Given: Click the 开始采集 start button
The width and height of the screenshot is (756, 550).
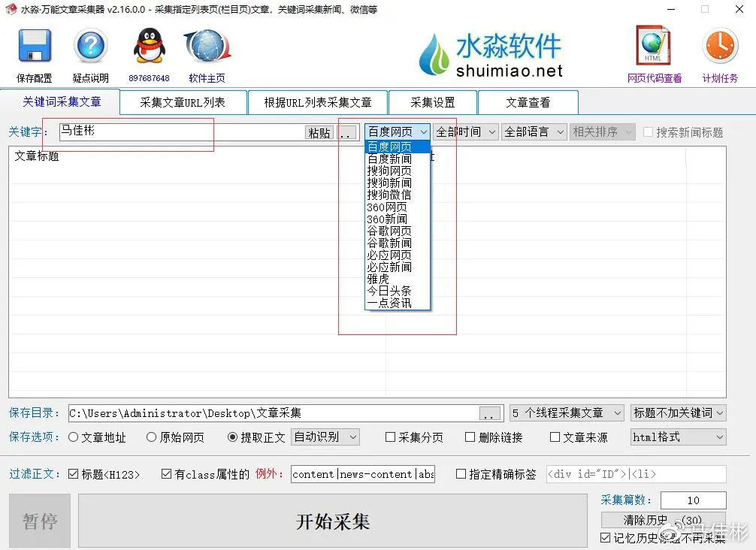Looking at the screenshot, I should click(333, 521).
